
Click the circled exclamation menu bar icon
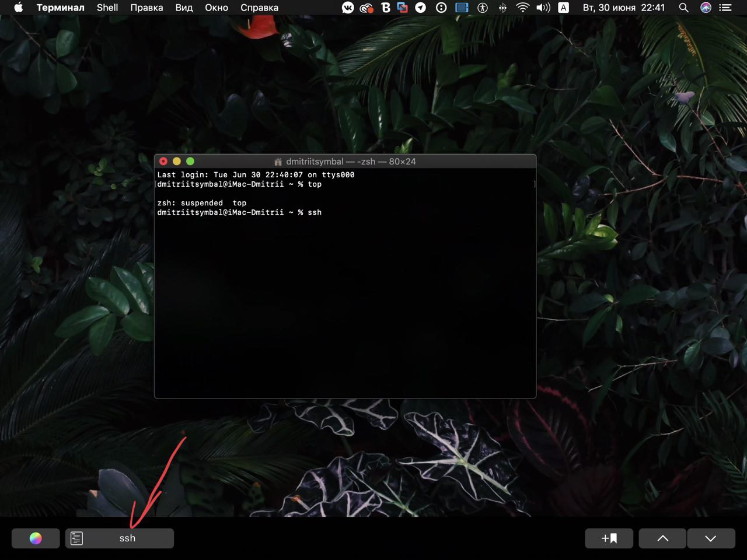pyautogui.click(x=441, y=8)
